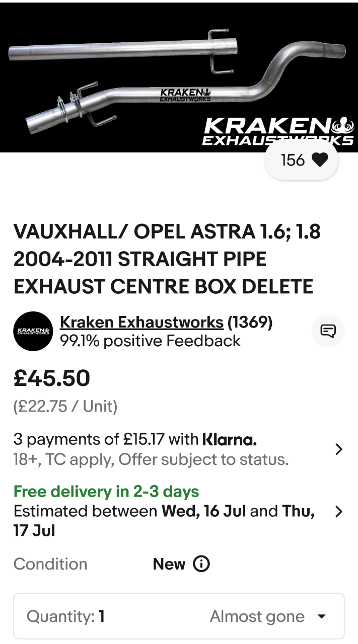Open the Quantity dropdown arrow
This screenshot has width=358, height=644.
pyautogui.click(x=322, y=617)
